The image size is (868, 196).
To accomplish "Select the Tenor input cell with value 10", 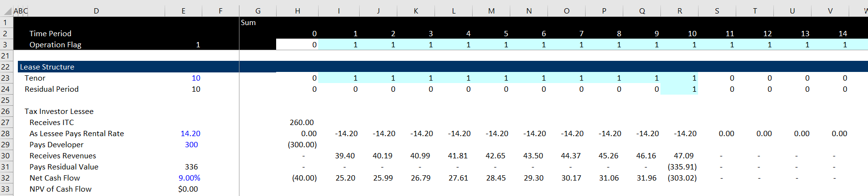I will coord(196,78).
